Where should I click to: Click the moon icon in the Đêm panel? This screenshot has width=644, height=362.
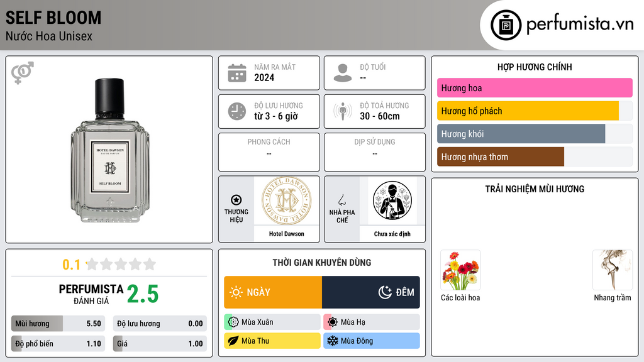point(385,292)
